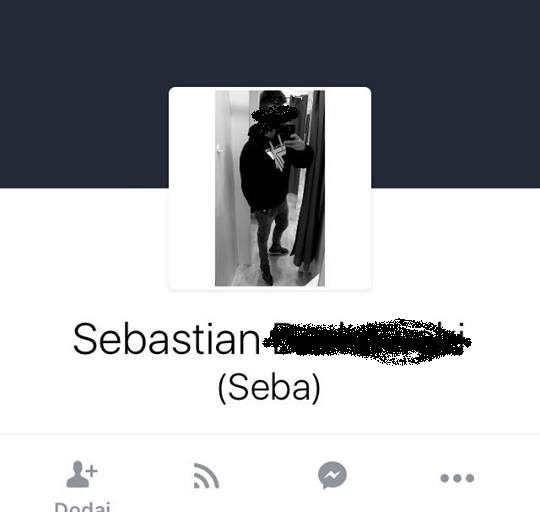Click the scribbled-out surname

(x=367, y=341)
